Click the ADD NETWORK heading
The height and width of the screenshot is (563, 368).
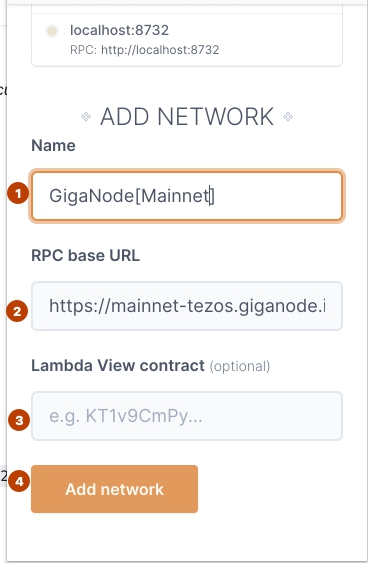point(187,117)
